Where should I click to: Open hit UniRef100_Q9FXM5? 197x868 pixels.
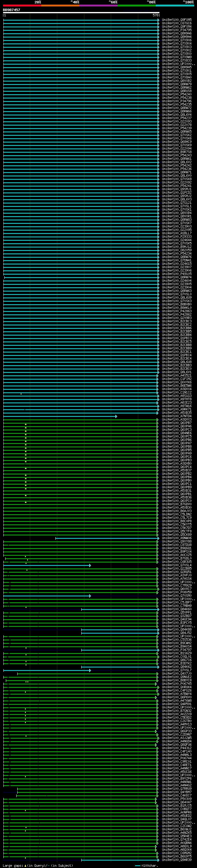click(177, 20)
